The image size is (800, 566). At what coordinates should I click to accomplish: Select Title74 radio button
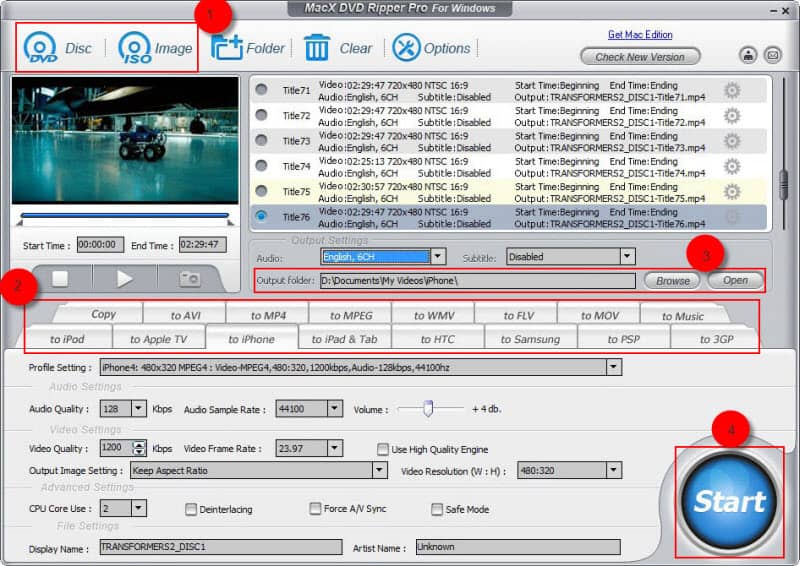point(261,165)
